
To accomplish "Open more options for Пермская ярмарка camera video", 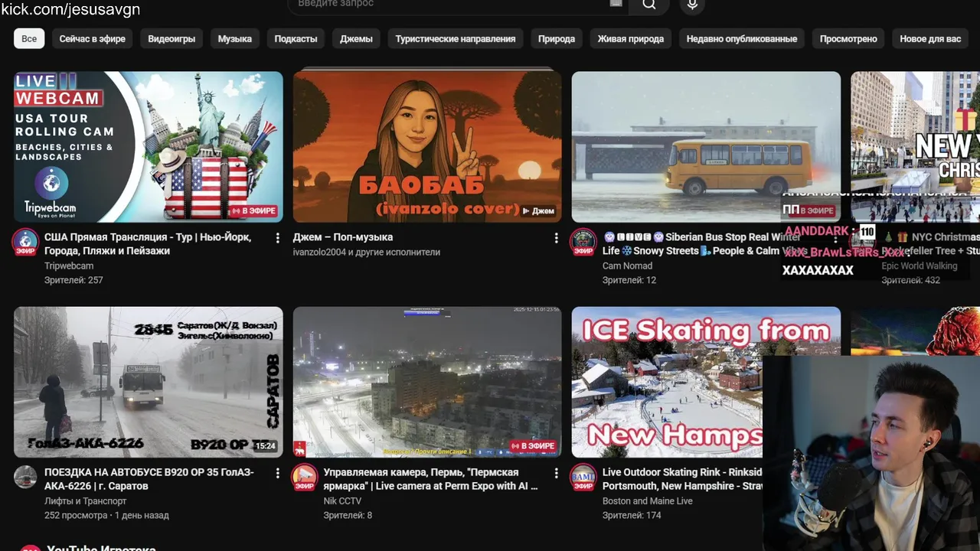I will pos(557,474).
